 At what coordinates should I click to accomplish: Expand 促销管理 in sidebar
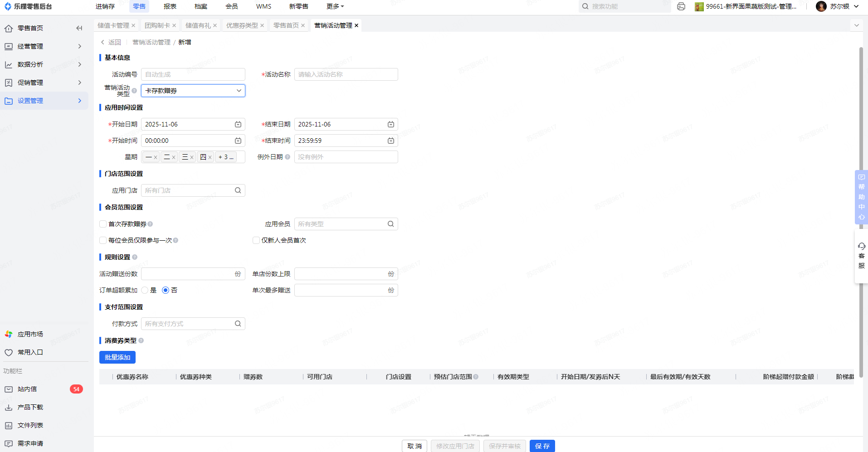coord(44,83)
